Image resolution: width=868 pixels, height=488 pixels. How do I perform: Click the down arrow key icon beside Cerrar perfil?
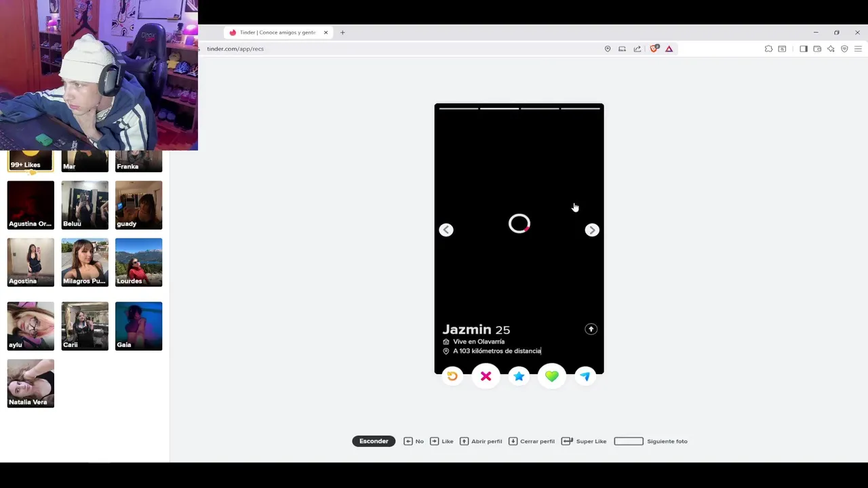click(x=513, y=441)
